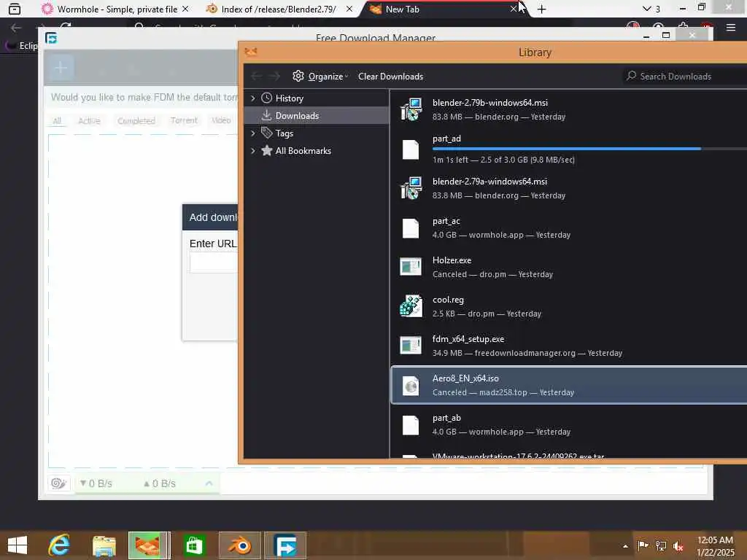Open Windows Start button
747x560 pixels.
[x=18, y=545]
